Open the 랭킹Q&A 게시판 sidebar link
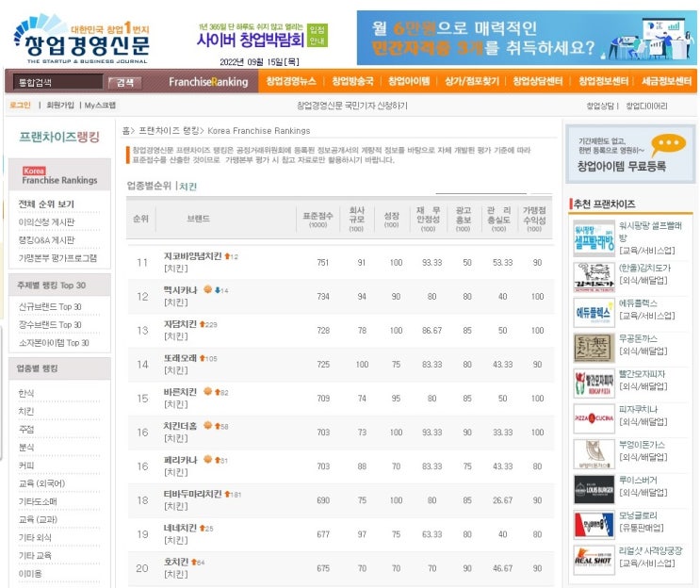The image size is (700, 588). (x=46, y=239)
